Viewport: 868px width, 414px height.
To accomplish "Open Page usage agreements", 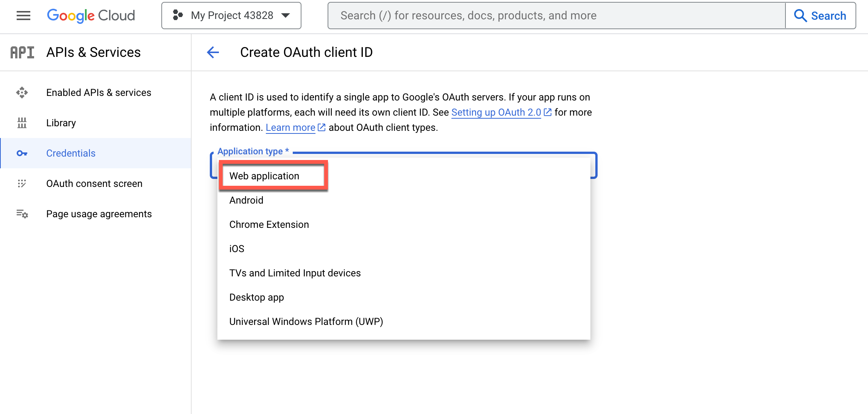I will [96, 214].
